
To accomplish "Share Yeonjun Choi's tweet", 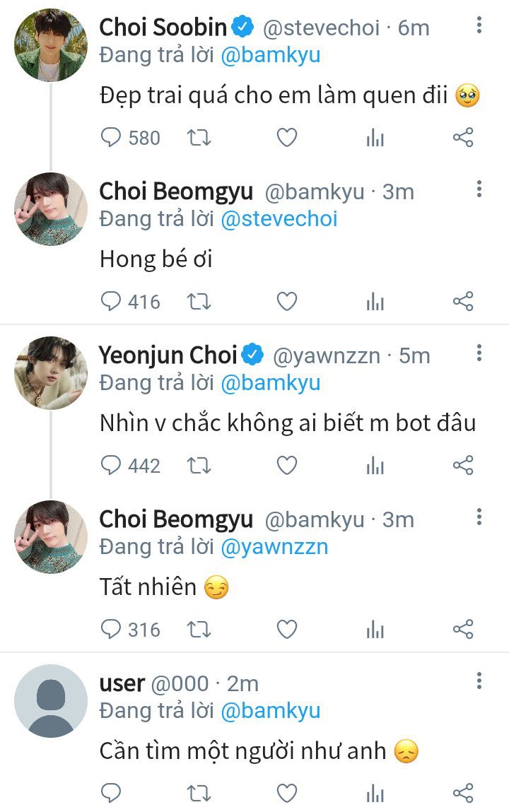I will (x=463, y=465).
